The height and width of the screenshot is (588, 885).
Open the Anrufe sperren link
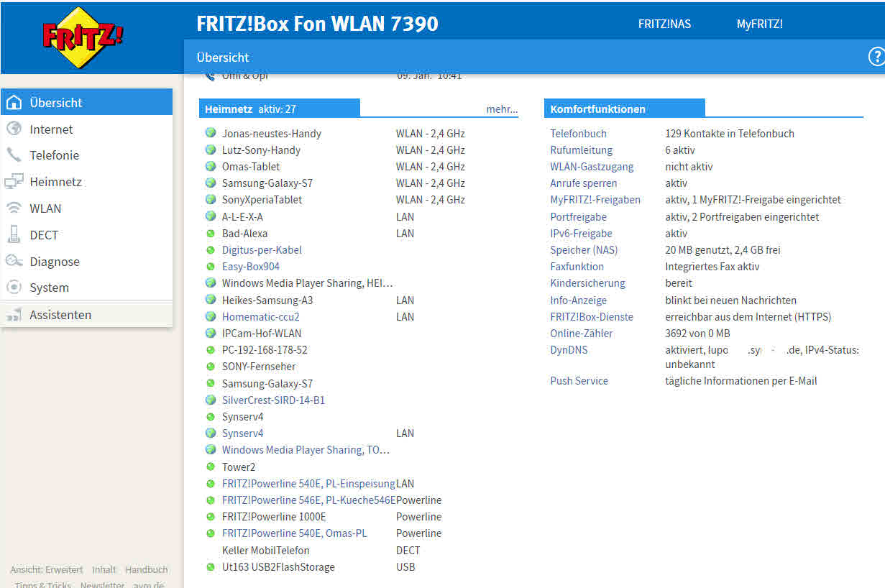(583, 183)
